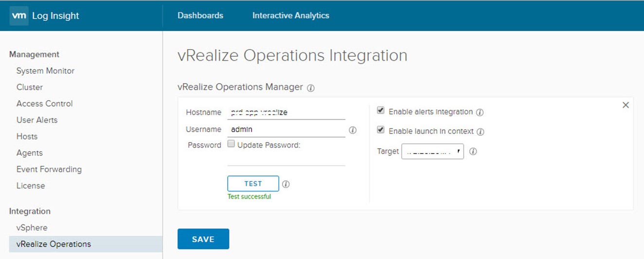
Task: Open info icon next to TEST button
Action: coord(286,184)
